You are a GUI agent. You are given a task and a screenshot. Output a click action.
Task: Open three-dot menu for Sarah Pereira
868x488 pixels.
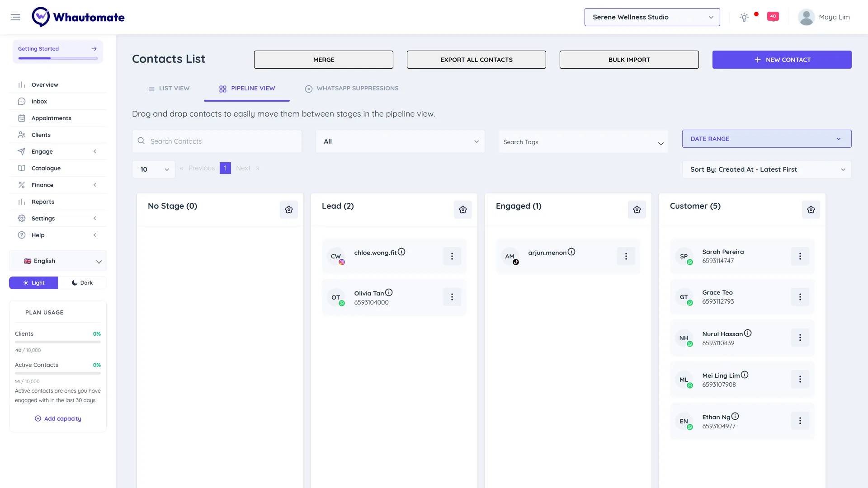click(x=800, y=256)
